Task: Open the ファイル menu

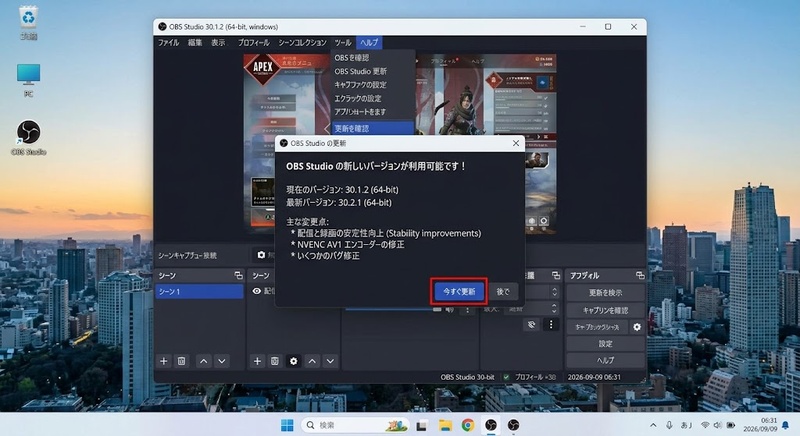Action: point(168,43)
